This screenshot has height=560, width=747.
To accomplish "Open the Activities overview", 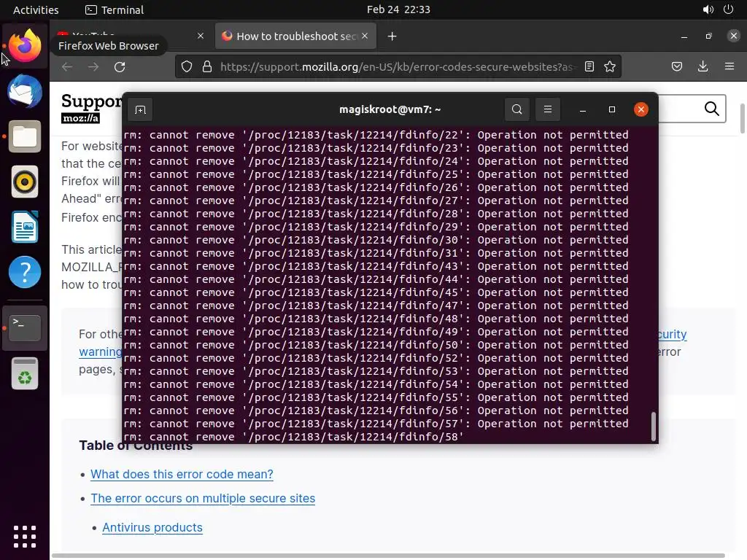I will pos(36,9).
